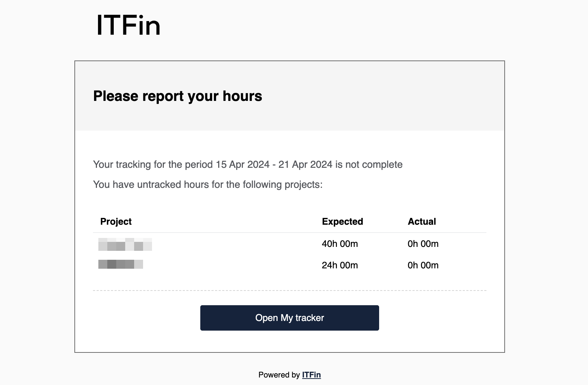This screenshot has height=385, width=588.
Task: Click actual 0h 00m in first row
Action: 423,244
